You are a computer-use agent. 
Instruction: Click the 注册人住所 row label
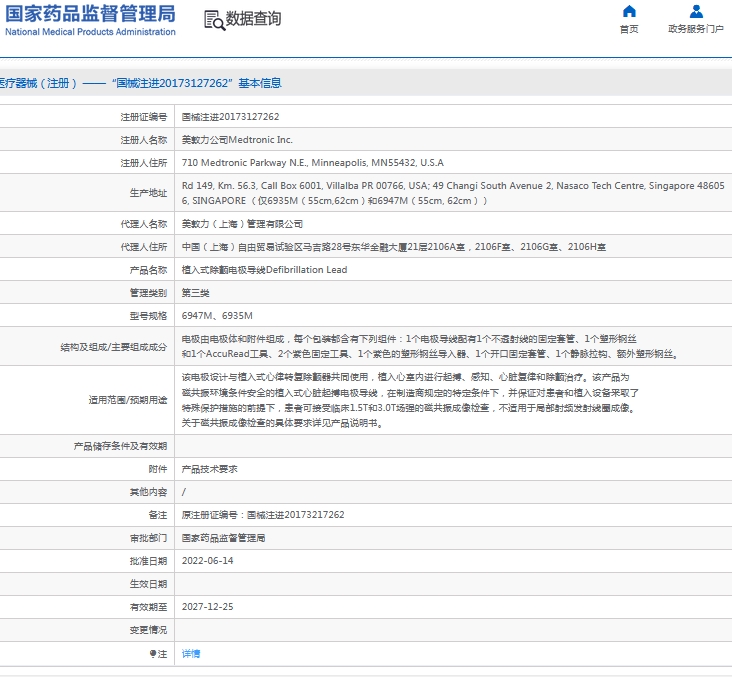point(144,162)
